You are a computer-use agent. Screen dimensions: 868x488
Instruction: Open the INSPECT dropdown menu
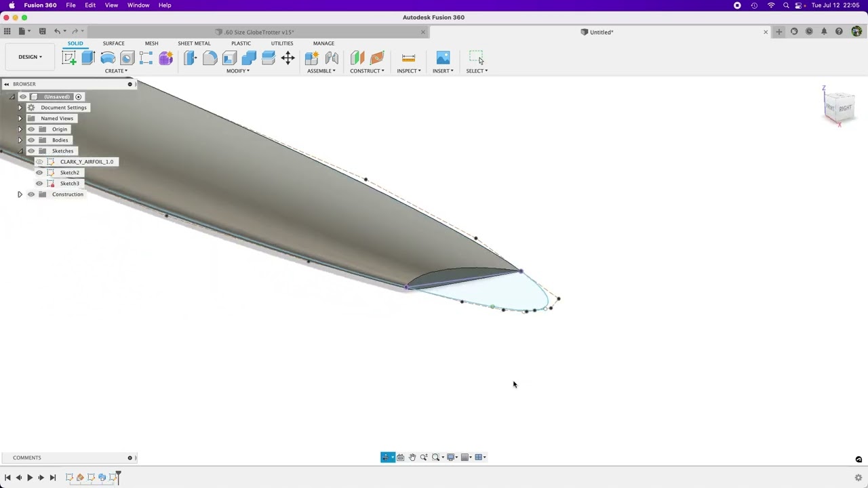point(409,71)
